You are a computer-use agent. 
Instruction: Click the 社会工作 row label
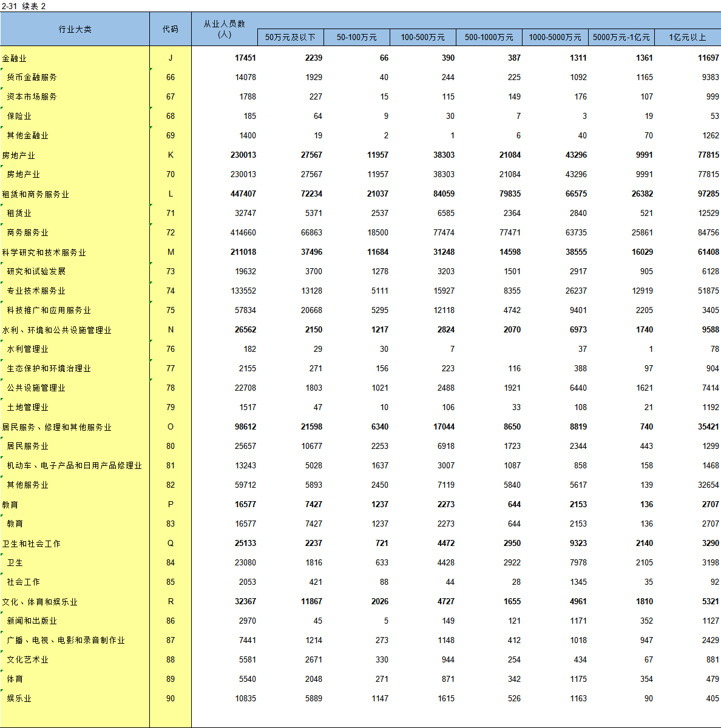(23, 582)
